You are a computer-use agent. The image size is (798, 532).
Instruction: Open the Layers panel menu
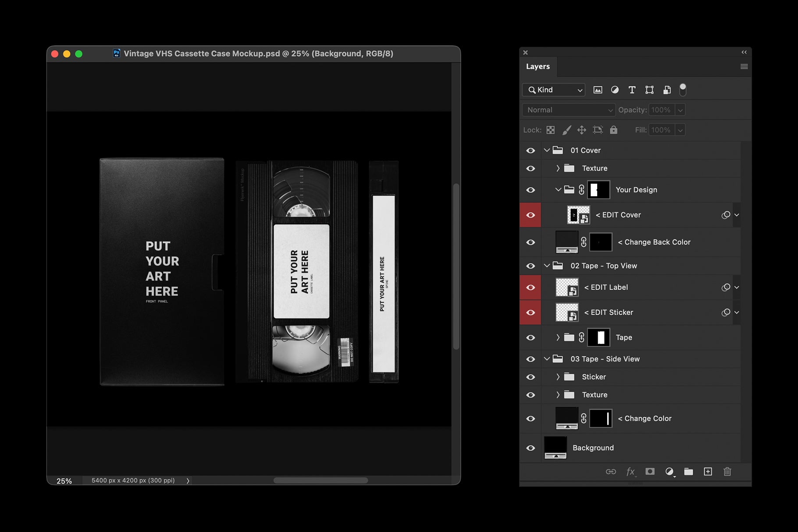pos(744,66)
